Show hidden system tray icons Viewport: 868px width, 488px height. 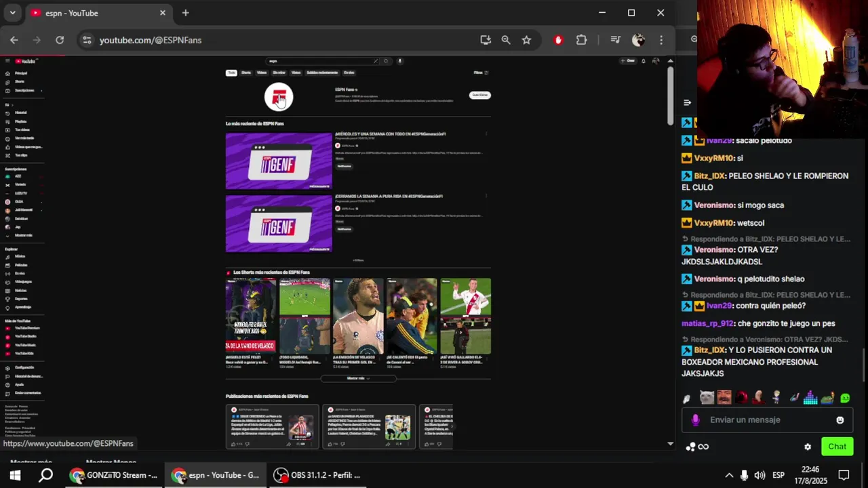[729, 475]
